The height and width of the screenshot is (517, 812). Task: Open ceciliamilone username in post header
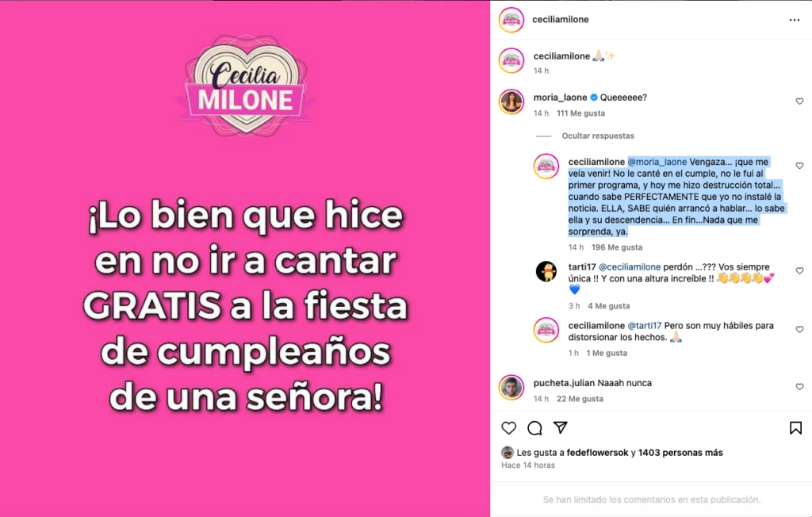point(561,19)
